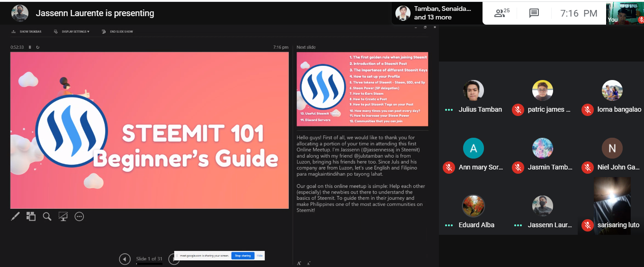Click sarisaring luto's muted microphone icon
Viewport: 644px width, 267px height.
pos(588,225)
